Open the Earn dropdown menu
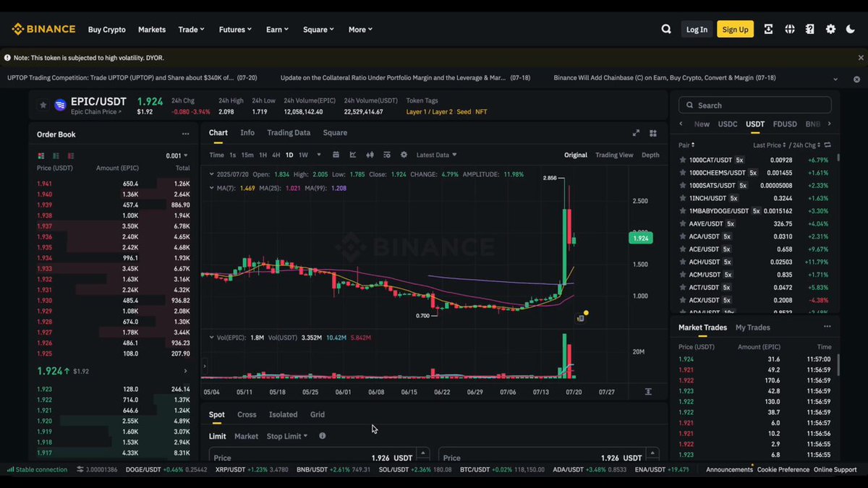Screen dimensions: 868x488 pos(277,30)
